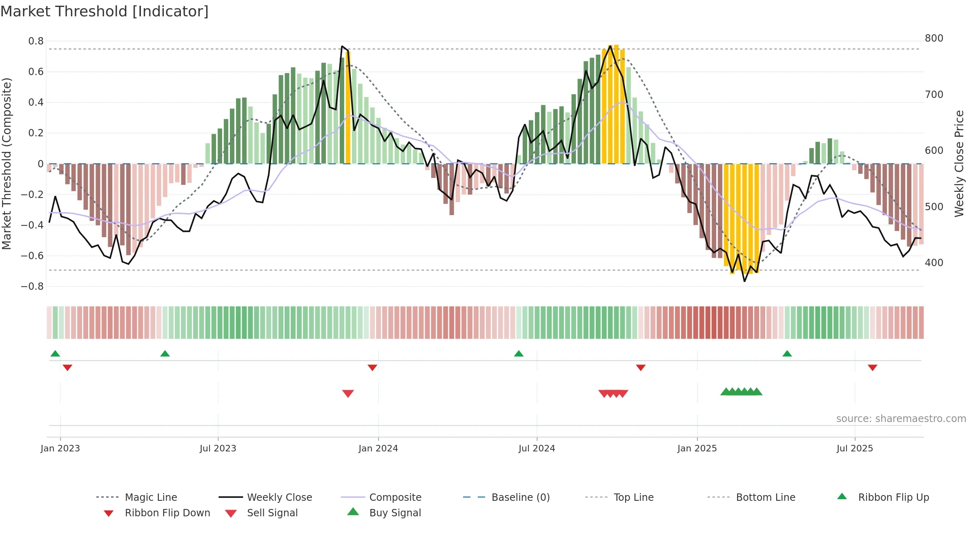Viewport: 980px width, 551px height.
Task: Click the green ribbon flip up marker before Jan 2023
Action: click(x=55, y=353)
